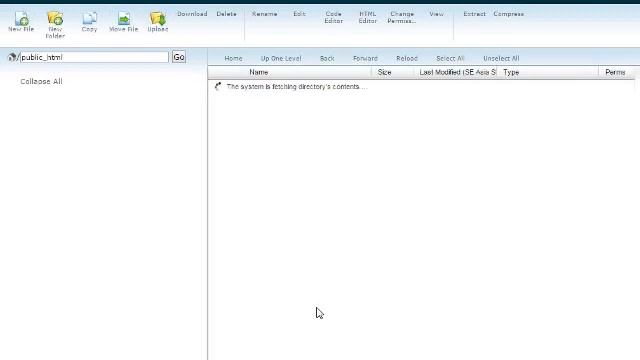Click the Go button

click(x=179, y=57)
